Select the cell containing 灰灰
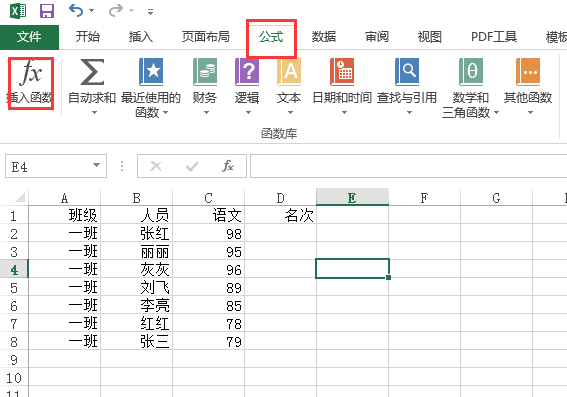The width and height of the screenshot is (567, 397). pos(136,269)
